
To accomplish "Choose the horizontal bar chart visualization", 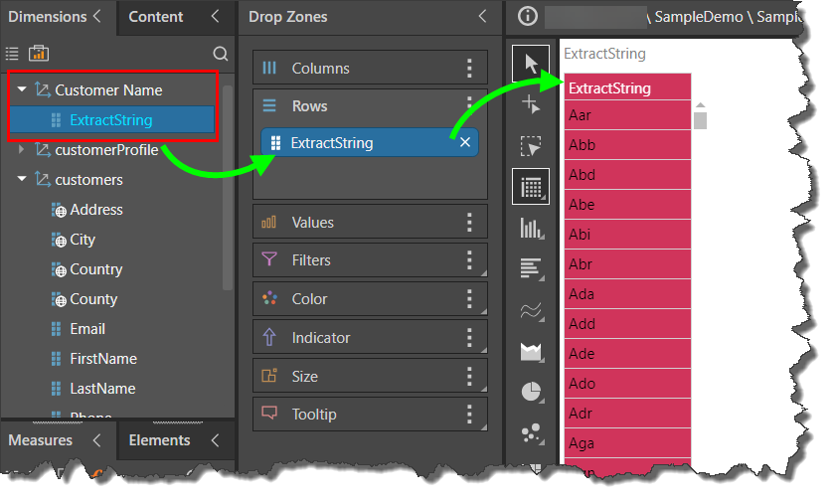I will point(531,268).
